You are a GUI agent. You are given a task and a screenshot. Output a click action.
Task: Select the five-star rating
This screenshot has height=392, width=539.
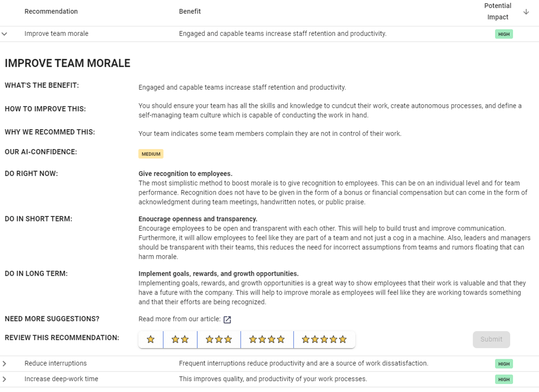[324, 339]
